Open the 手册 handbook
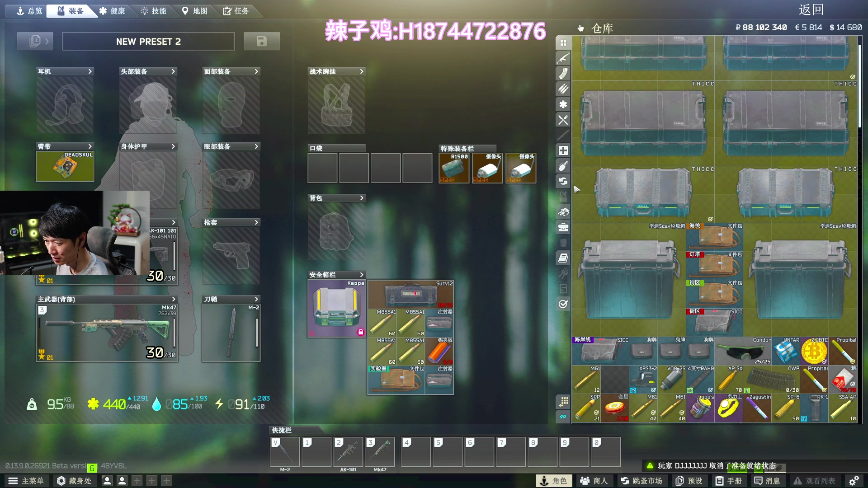Viewport: 868px width, 488px height. [729, 481]
